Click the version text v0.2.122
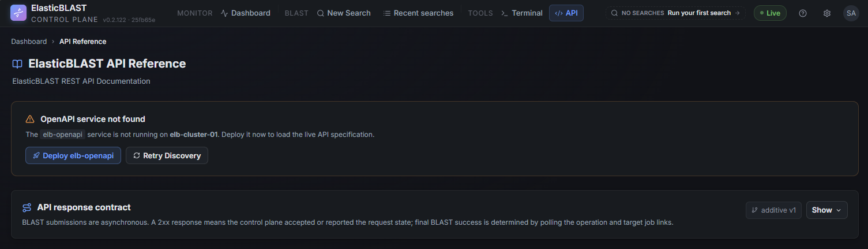 coord(115,20)
